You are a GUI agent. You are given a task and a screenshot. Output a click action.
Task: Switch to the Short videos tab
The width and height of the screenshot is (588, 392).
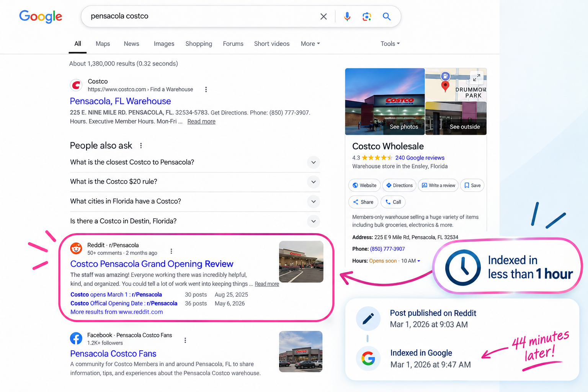(x=272, y=44)
